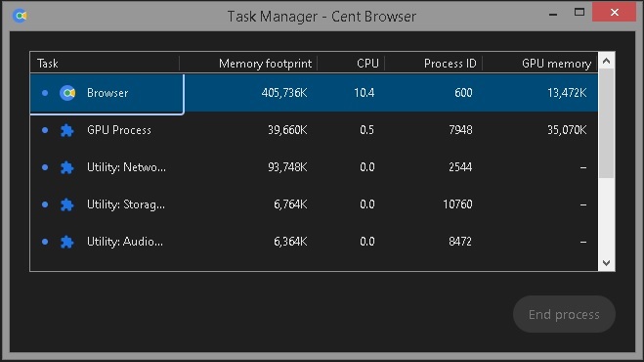Viewport: 644px width, 362px height.
Task: Click the puzzle icon beside Utility: Storag...
Action: [x=67, y=204]
